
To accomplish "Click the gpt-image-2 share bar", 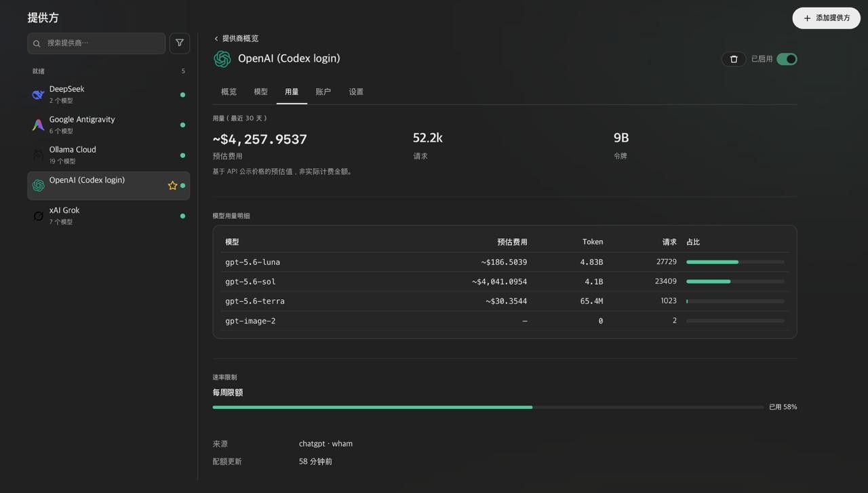I will pyautogui.click(x=735, y=321).
